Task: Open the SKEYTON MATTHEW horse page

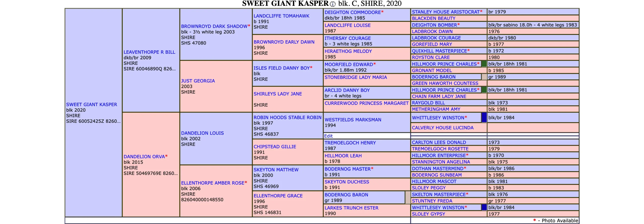Action: point(276,170)
